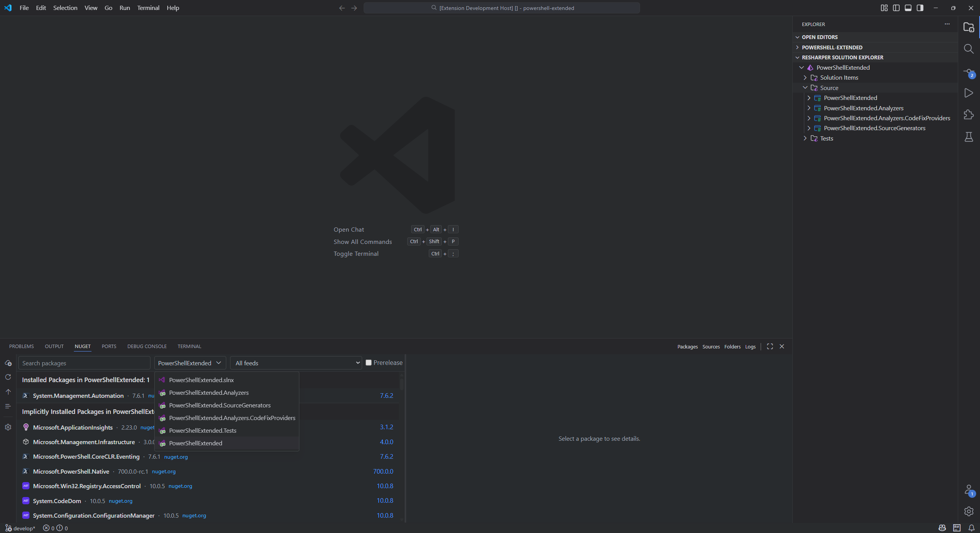The width and height of the screenshot is (980, 533).
Task: Expand the Tests folder in Solution Explorer
Action: coord(805,138)
